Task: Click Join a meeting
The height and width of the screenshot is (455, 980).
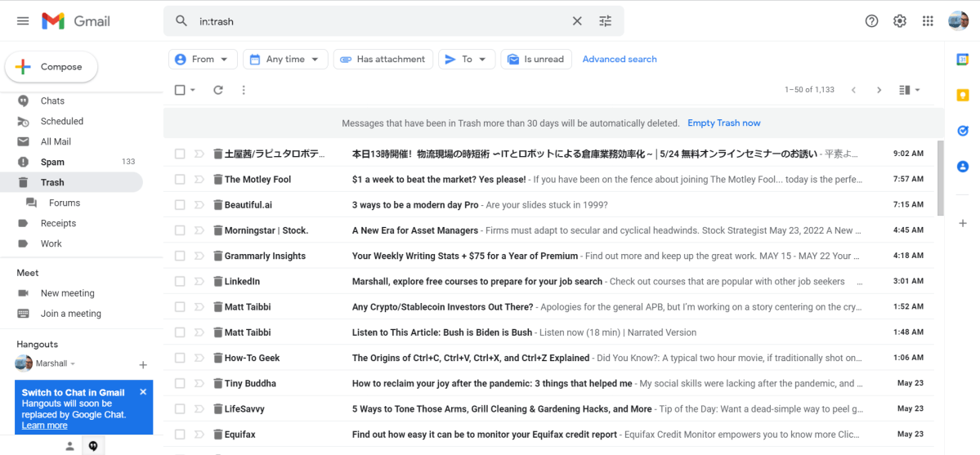Action: (71, 314)
